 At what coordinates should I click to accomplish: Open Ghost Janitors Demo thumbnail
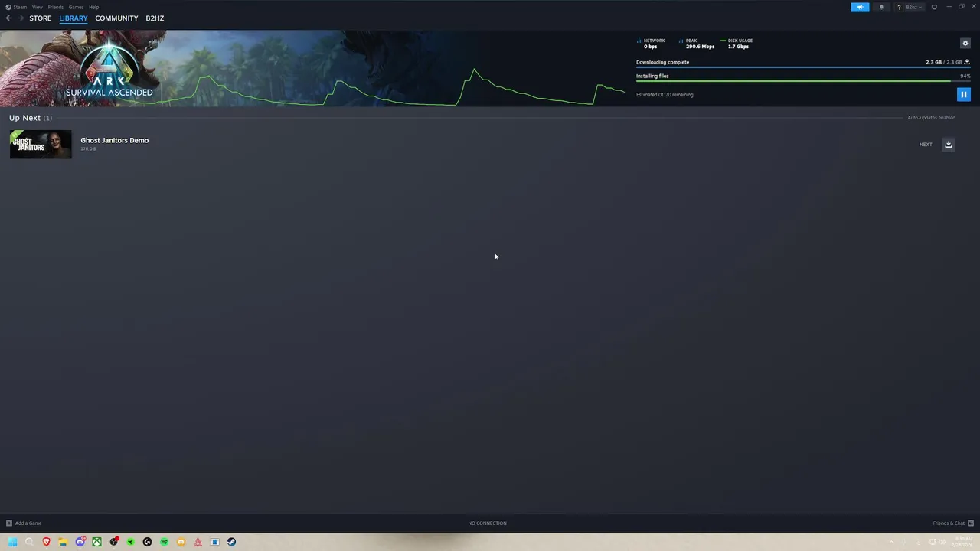pyautogui.click(x=41, y=145)
